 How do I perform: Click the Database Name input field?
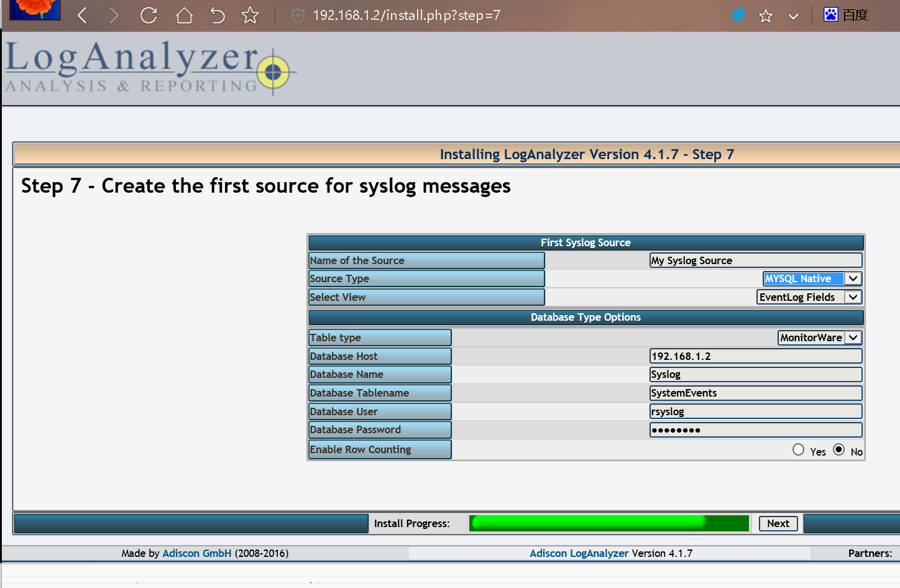[756, 374]
